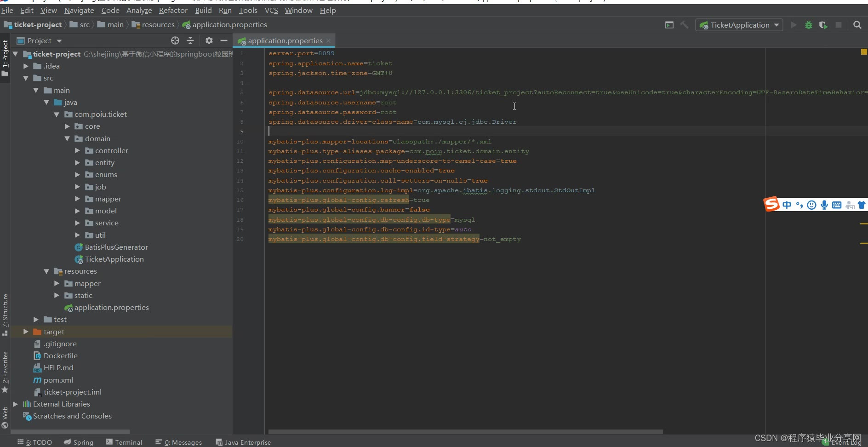
Task: Open Search Everywhere magnifier icon
Action: coord(857,25)
